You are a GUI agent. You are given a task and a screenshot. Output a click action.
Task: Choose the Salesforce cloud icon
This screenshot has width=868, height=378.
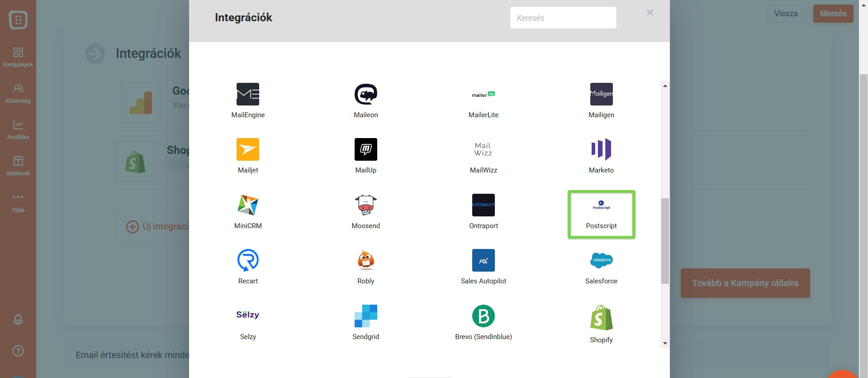pos(601,260)
